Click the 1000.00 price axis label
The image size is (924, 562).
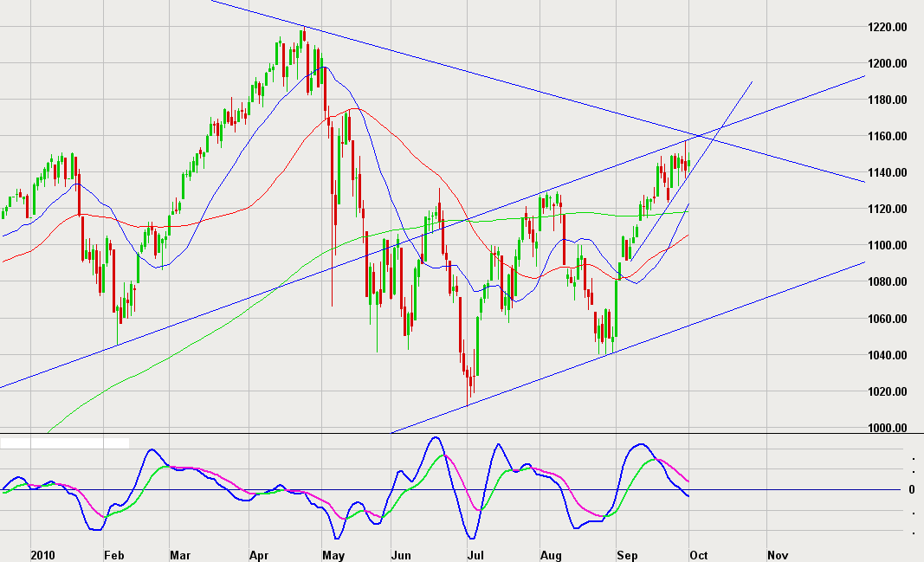click(888, 429)
